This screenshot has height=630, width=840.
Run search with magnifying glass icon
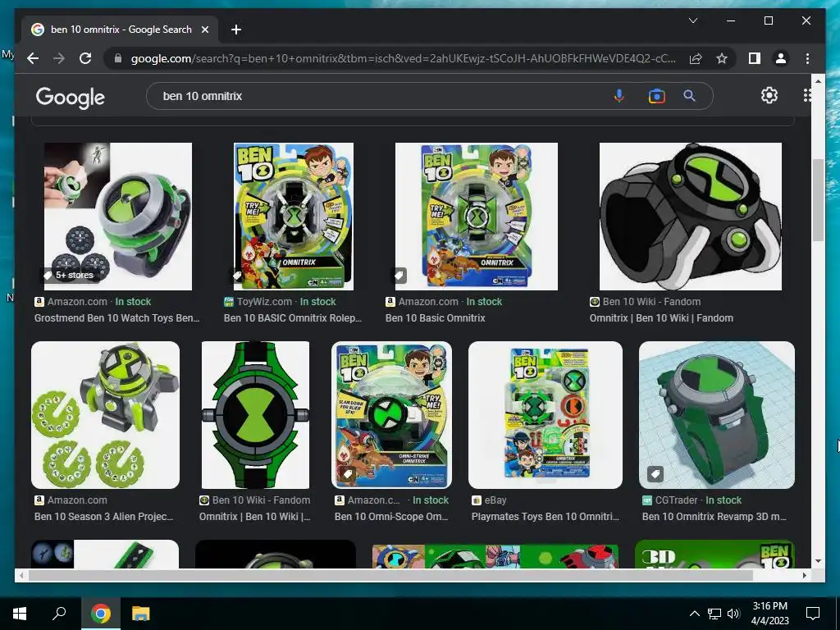coord(689,96)
